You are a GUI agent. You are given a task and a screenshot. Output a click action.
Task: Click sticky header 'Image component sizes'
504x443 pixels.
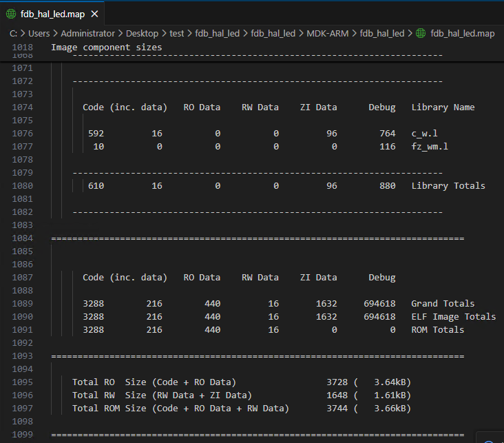click(107, 48)
